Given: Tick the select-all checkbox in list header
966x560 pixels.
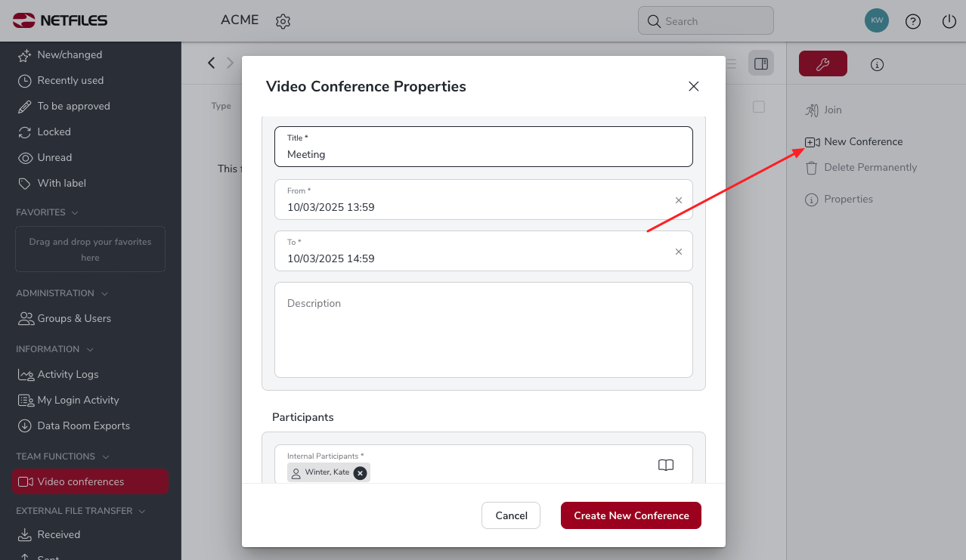Looking at the screenshot, I should pos(759,107).
